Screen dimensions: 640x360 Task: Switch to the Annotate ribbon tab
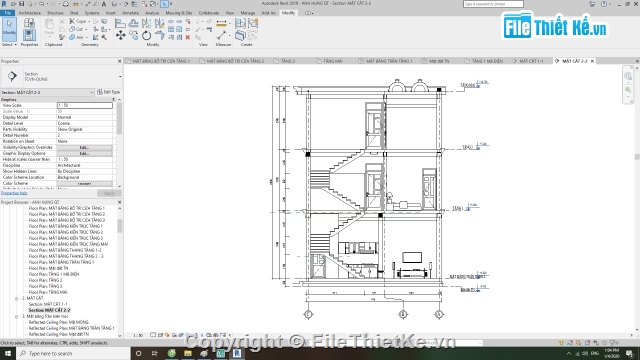tap(130, 13)
